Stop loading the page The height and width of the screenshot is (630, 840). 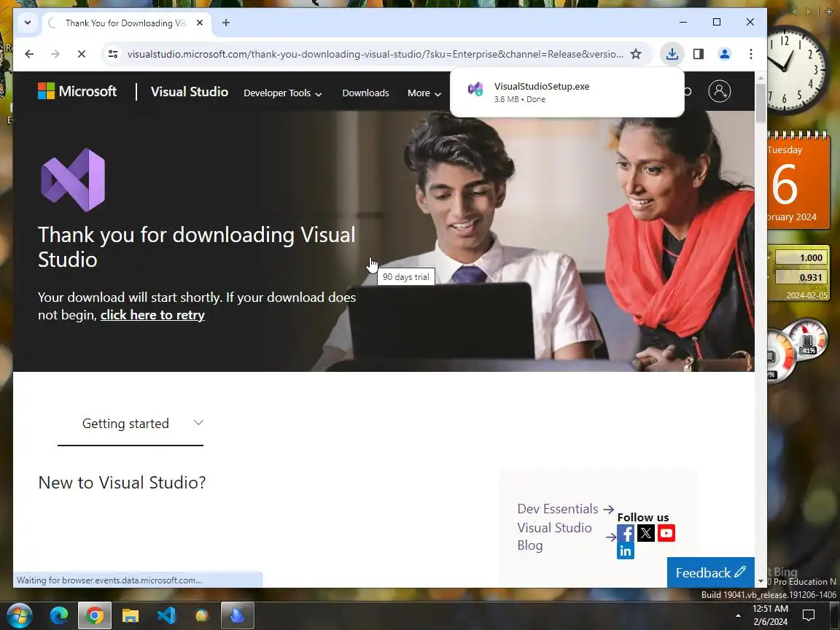pyautogui.click(x=82, y=54)
